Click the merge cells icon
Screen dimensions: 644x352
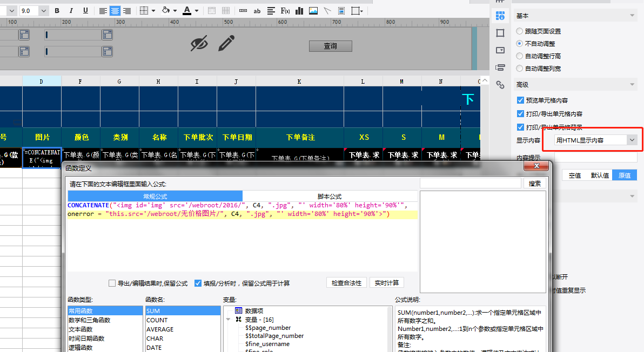pyautogui.click(x=212, y=11)
